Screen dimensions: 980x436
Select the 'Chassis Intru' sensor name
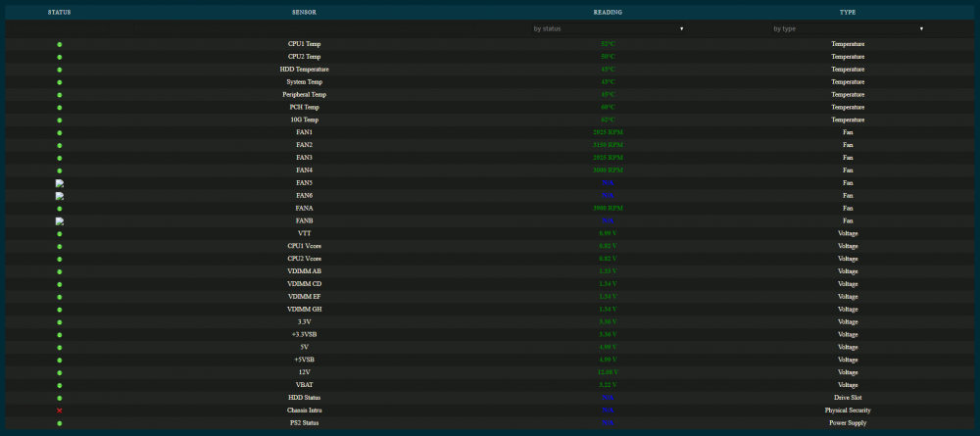(x=304, y=410)
